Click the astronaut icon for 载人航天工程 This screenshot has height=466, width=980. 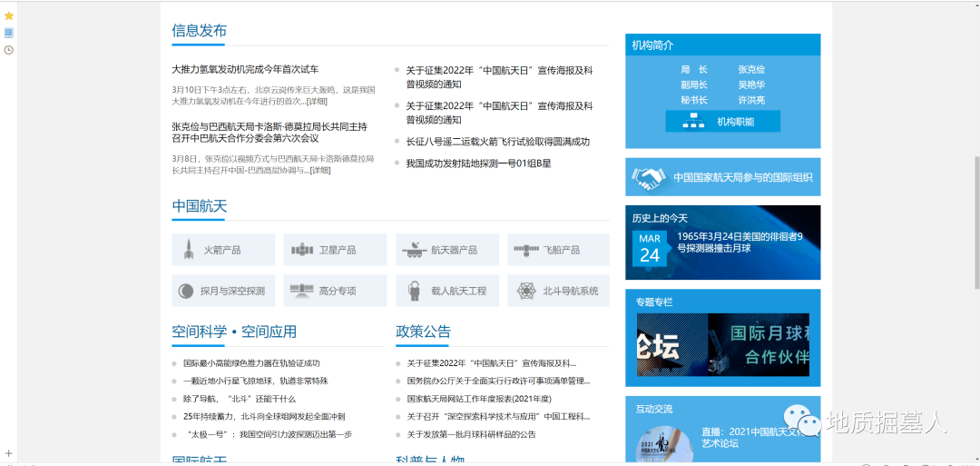pyautogui.click(x=413, y=291)
